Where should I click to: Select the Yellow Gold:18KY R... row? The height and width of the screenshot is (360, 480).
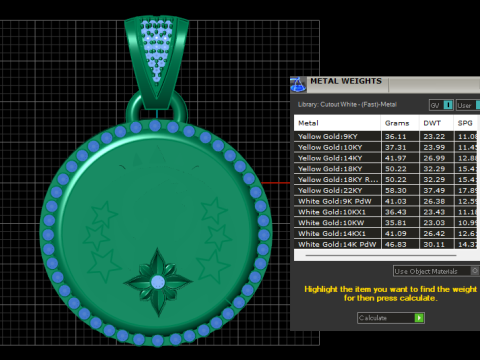pos(387,179)
